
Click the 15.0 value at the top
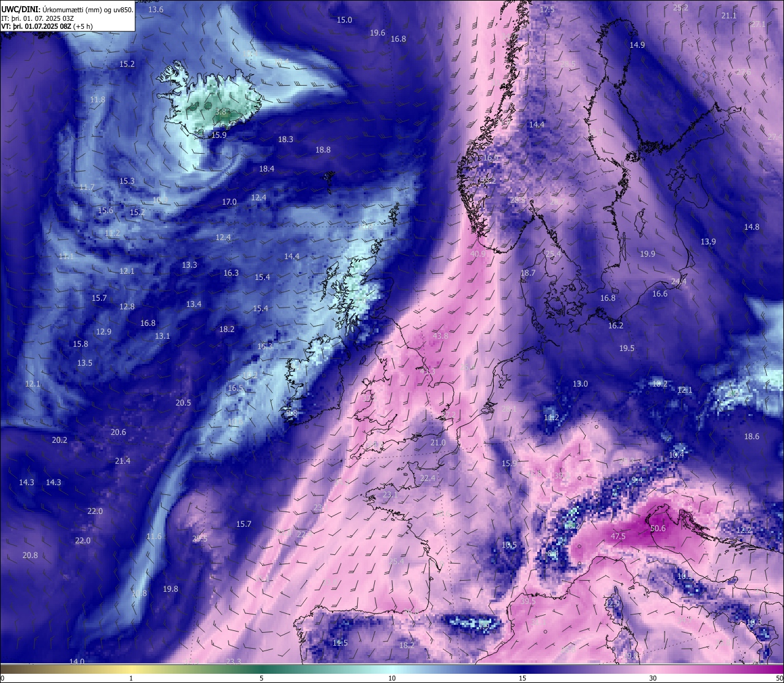[344, 20]
